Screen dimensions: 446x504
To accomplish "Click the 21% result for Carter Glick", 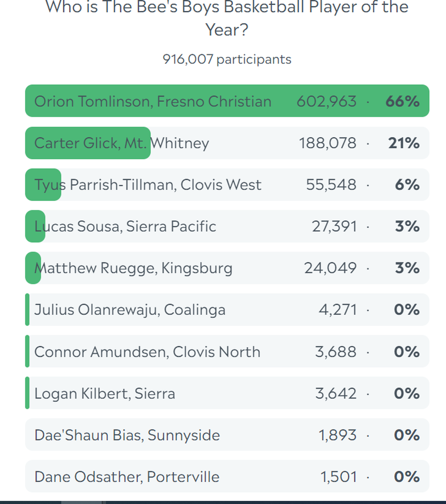I will pyautogui.click(x=404, y=143).
